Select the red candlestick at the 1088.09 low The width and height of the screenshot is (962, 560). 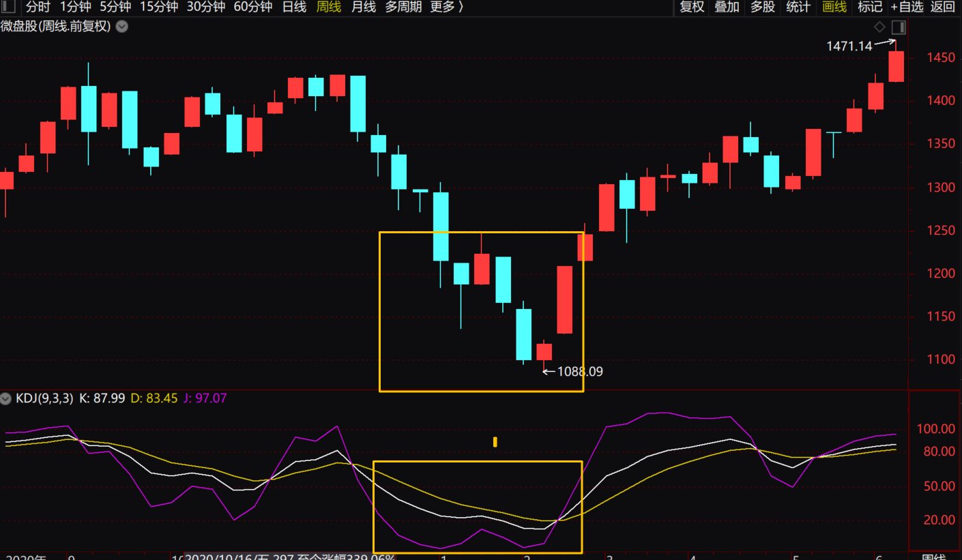(544, 351)
